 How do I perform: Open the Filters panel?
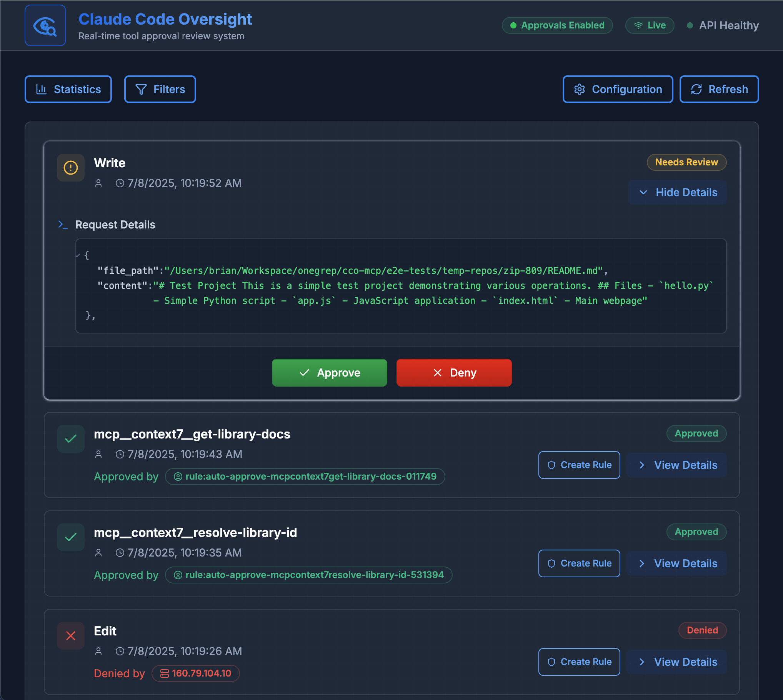pos(160,89)
